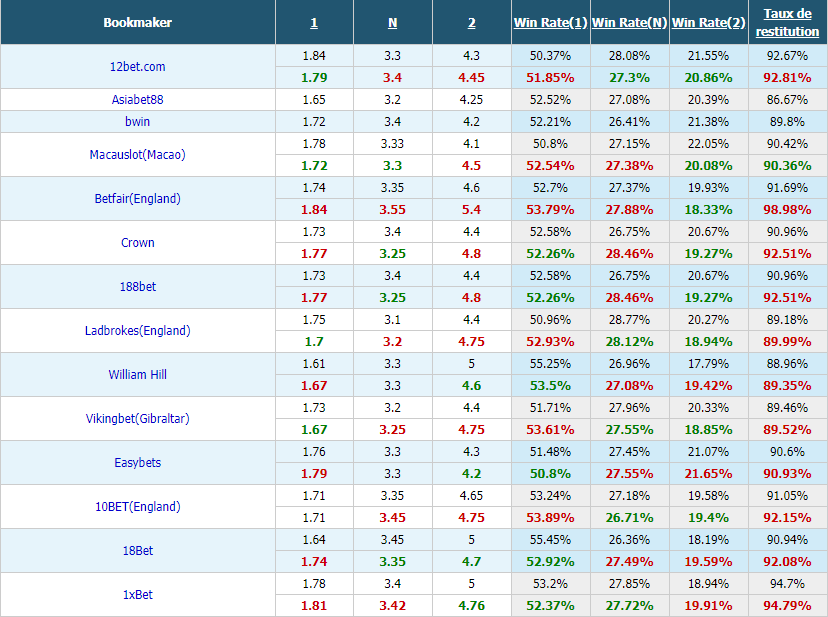The width and height of the screenshot is (828, 617).
Task: Select William Hill's green 4.6 odds
Action: 472,386
